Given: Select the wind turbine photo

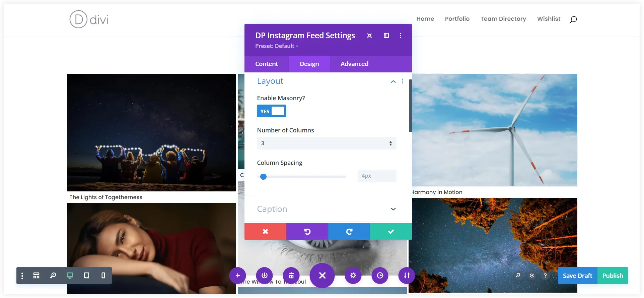Looking at the screenshot, I should 495,130.
